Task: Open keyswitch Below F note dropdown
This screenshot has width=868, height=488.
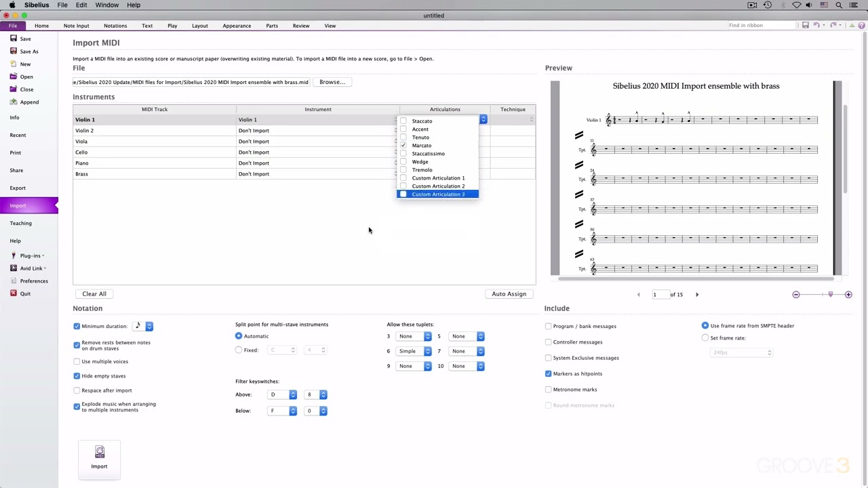Action: 283,411
